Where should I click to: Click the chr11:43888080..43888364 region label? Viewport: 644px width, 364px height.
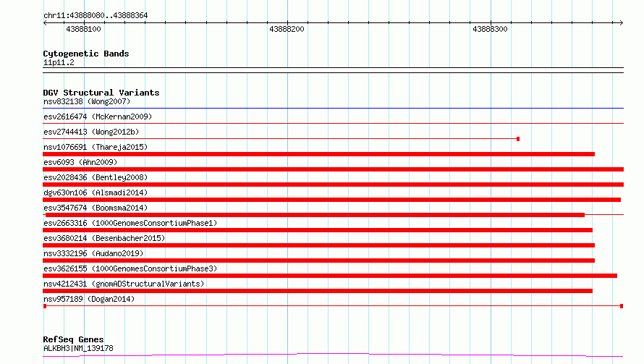pos(96,16)
